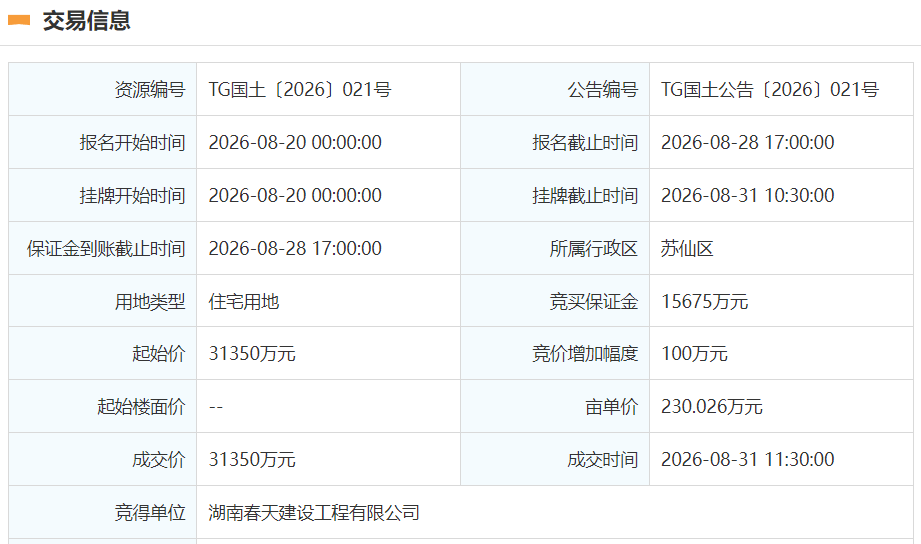Click the 报名截止时间 value 2026-08-28 17:00:00
Viewport: 921px width, 544px height.
(x=747, y=142)
